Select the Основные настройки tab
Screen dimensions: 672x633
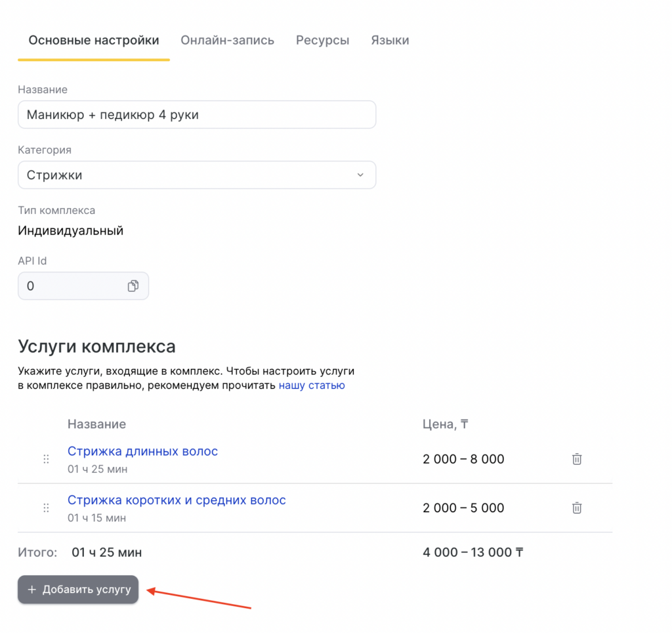click(94, 41)
